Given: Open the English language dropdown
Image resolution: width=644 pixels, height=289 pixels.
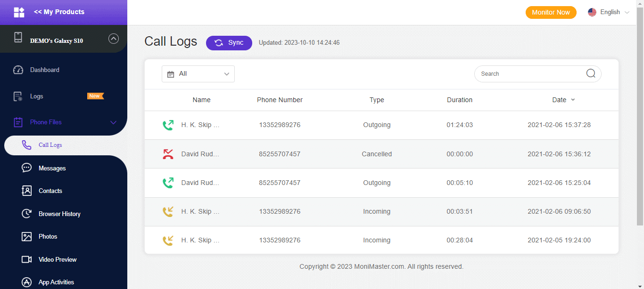Looking at the screenshot, I should tap(609, 12).
